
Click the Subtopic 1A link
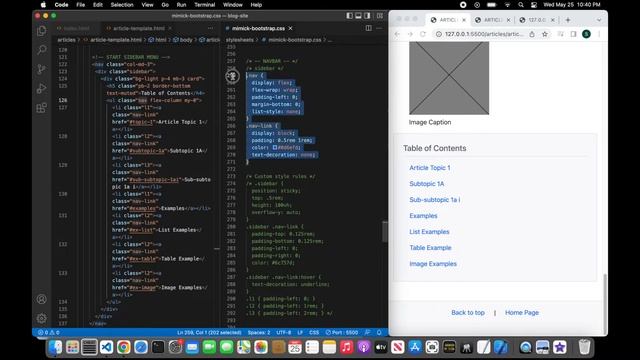click(x=427, y=184)
